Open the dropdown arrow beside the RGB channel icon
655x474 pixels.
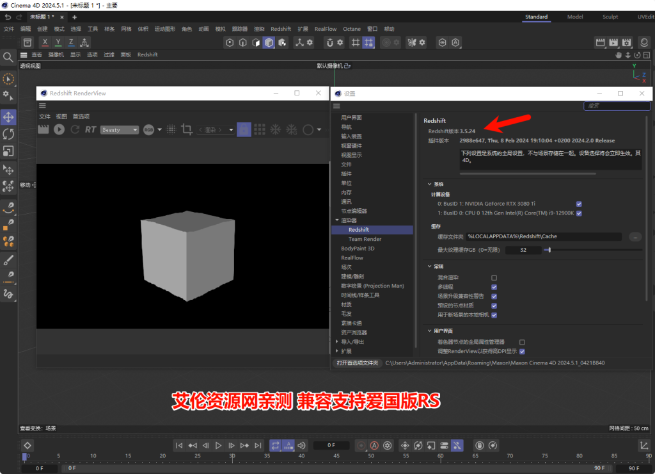tap(159, 130)
